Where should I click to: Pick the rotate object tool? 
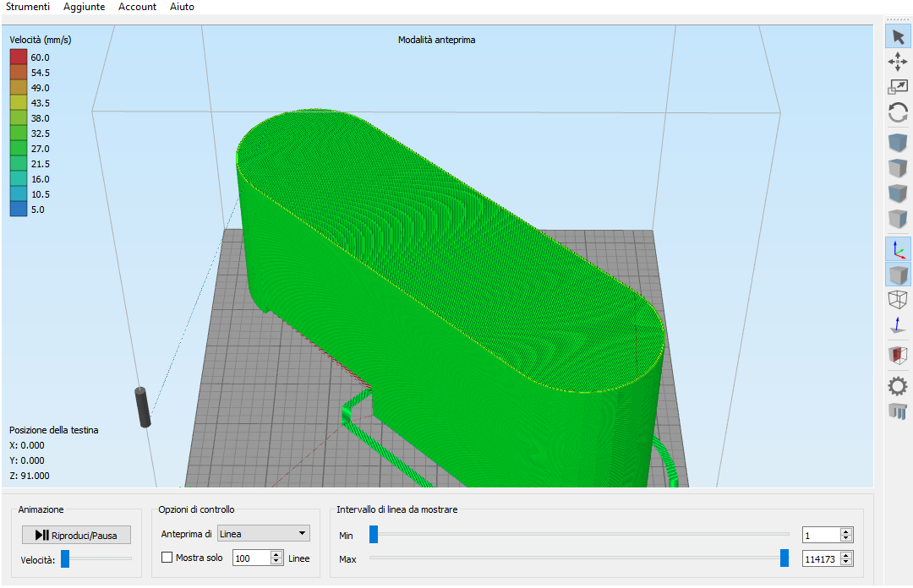(898, 112)
